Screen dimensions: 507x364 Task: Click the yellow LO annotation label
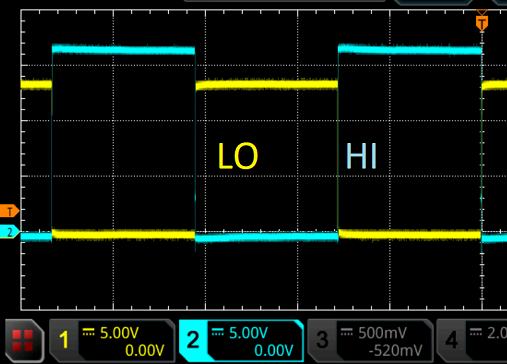point(238,156)
